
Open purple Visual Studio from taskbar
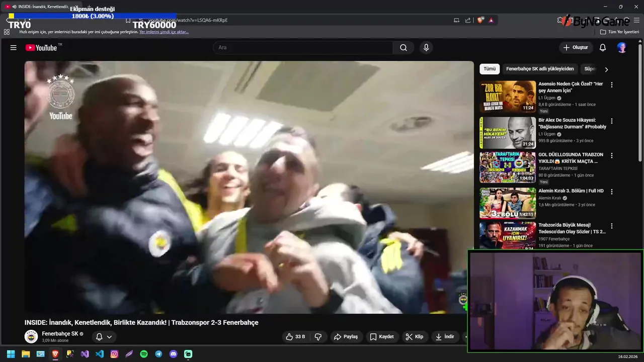85,354
